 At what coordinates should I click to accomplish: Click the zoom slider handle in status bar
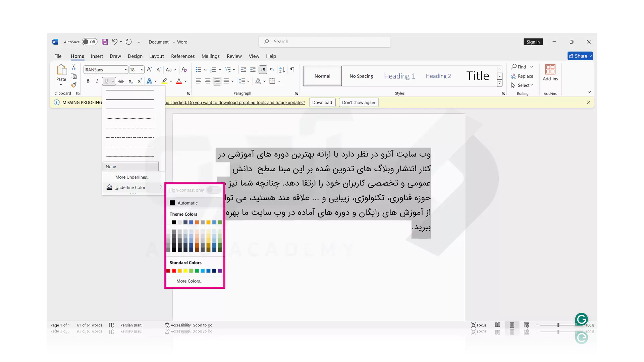point(558,325)
